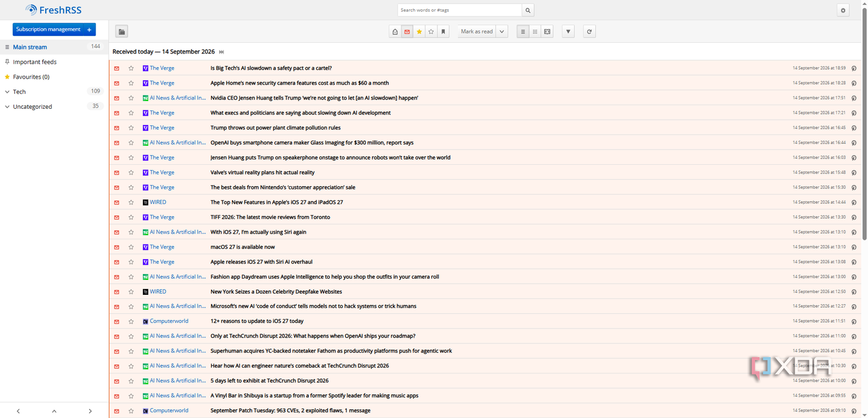
Task: Click the Subscription management button
Action: tap(48, 29)
